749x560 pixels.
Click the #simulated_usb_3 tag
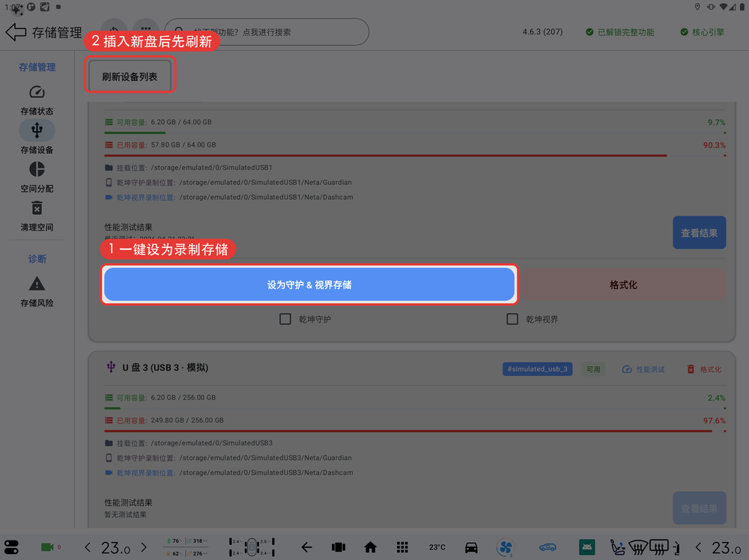pos(537,369)
